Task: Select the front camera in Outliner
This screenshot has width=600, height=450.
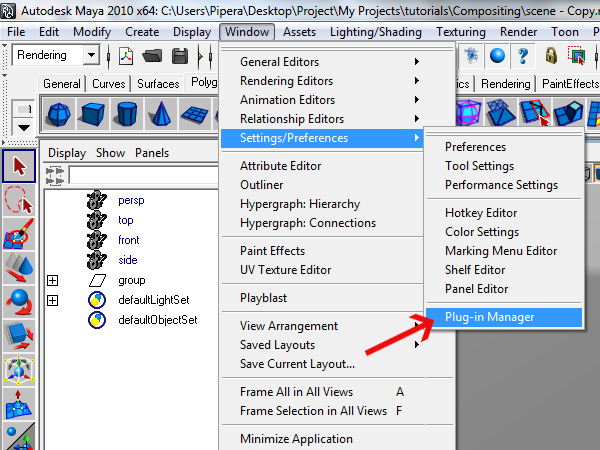Action: tap(129, 240)
